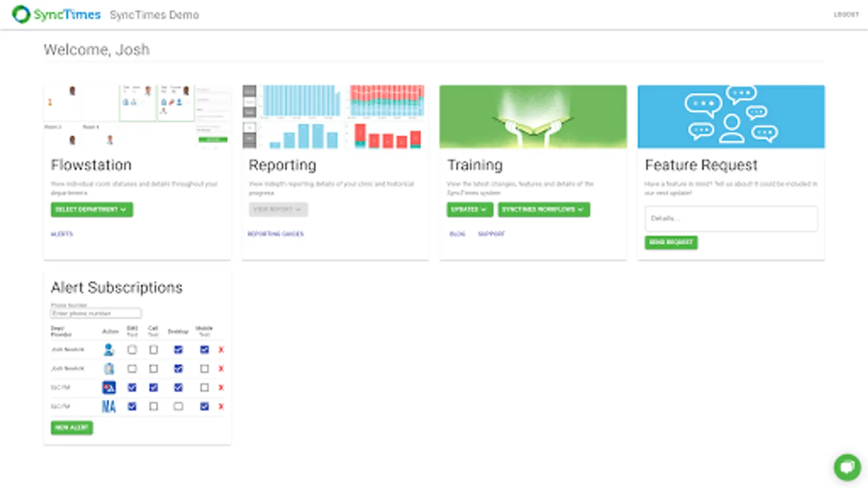Focus the Feature Request details text box
Viewport: 868px width, 488px height.
coord(731,219)
